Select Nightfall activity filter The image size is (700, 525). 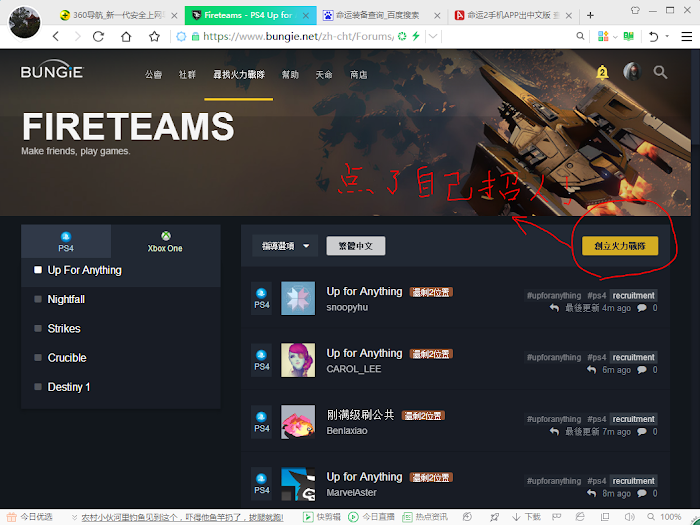point(121,300)
